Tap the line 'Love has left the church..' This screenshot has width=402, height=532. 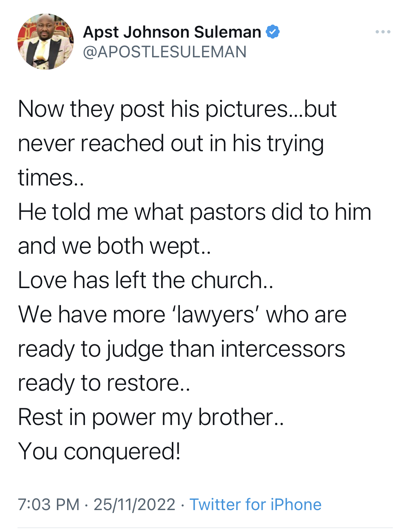click(145, 280)
